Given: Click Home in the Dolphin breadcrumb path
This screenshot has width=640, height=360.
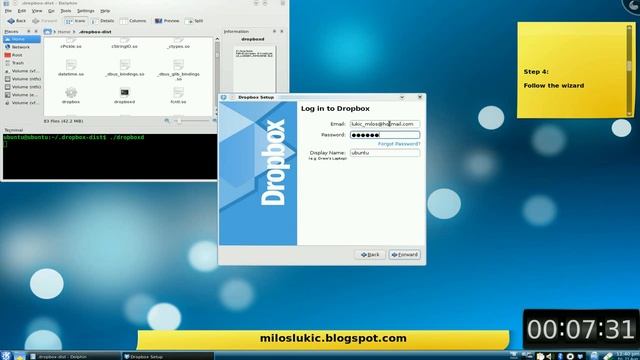Looking at the screenshot, I should tap(64, 32).
